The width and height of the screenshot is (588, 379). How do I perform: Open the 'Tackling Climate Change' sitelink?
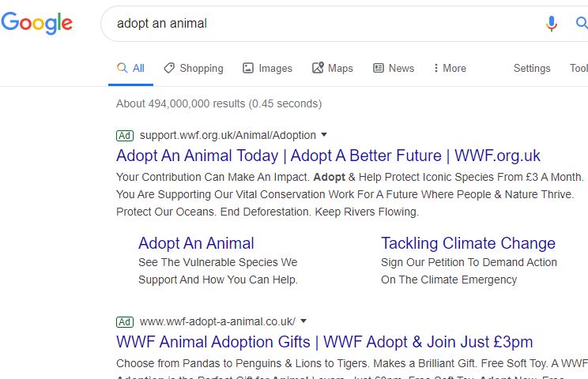click(468, 243)
